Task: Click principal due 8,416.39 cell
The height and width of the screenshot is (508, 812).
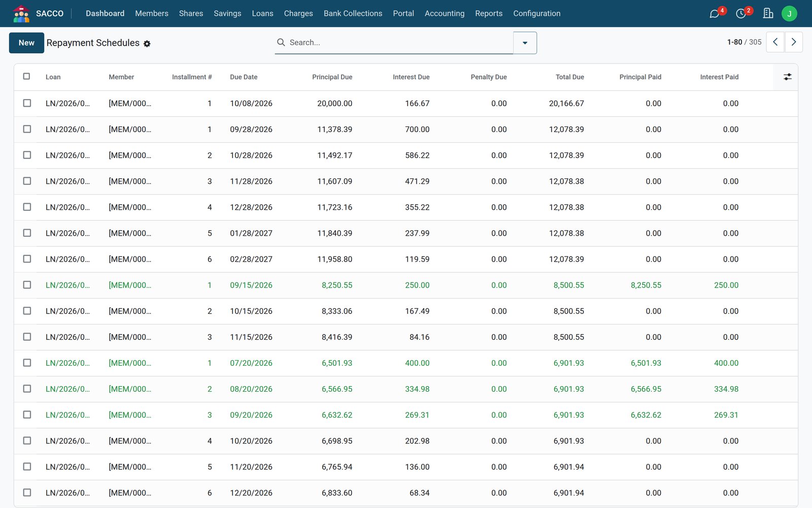Action: tap(337, 337)
